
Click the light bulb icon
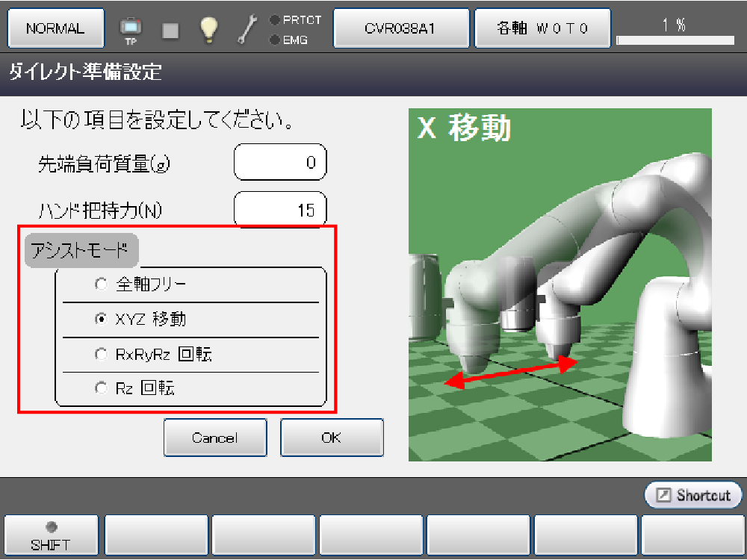209,28
